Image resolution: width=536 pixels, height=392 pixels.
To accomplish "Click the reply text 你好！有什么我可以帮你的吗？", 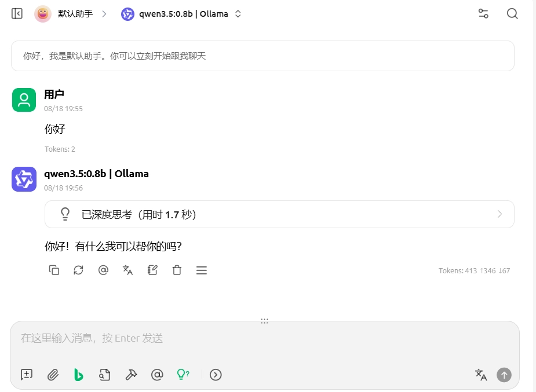I will [x=113, y=246].
